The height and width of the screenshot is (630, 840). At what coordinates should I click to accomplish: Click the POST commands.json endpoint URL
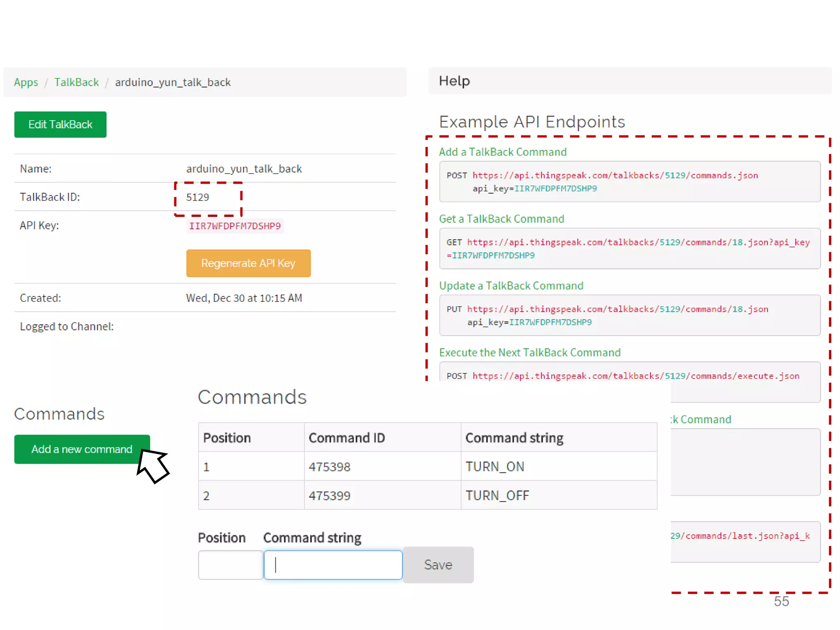coord(615,176)
